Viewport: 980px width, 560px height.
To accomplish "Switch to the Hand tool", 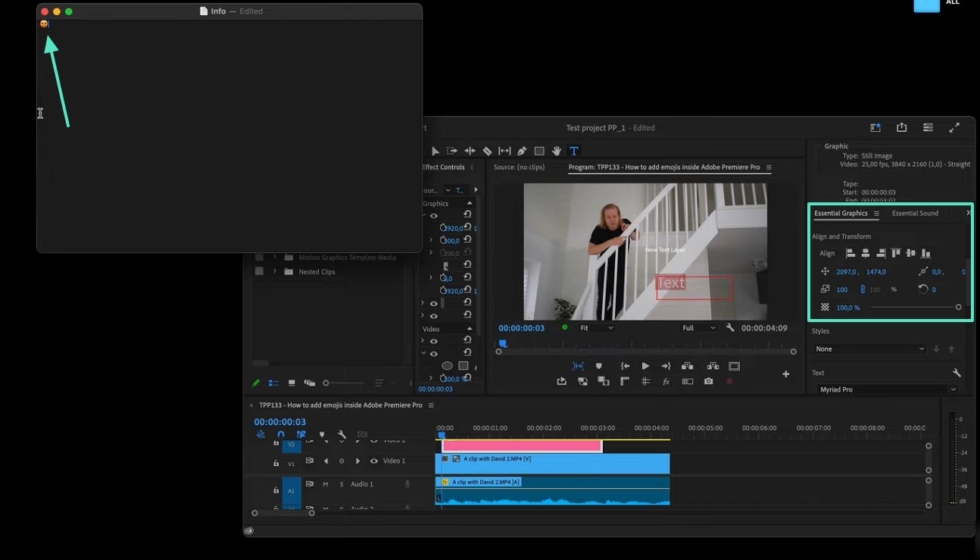I will 557,152.
